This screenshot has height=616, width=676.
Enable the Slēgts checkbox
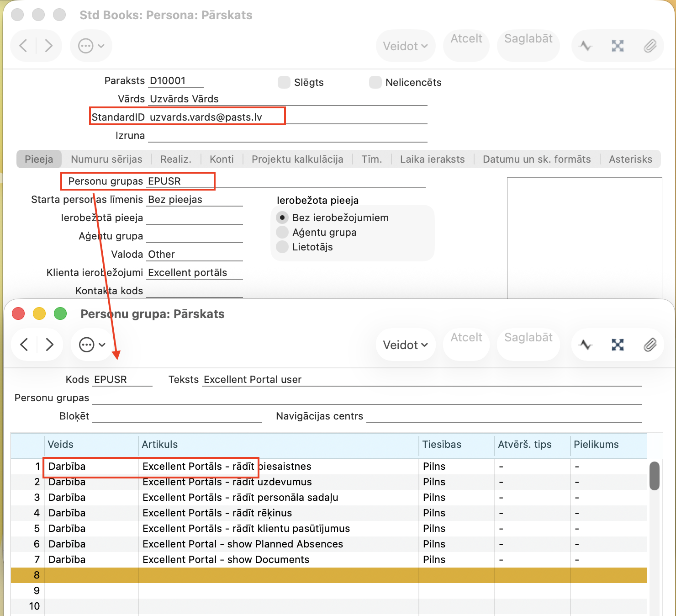coord(284,82)
